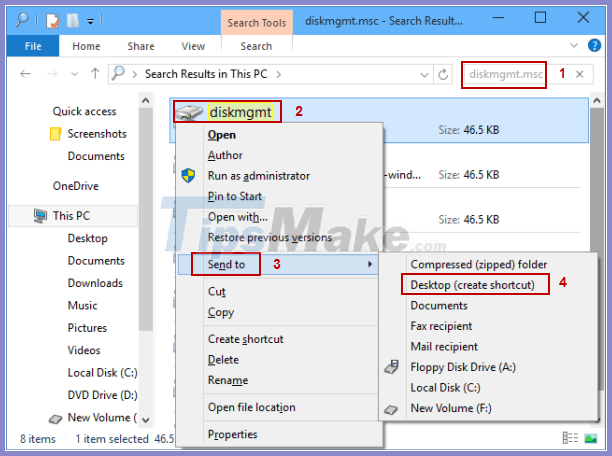The image size is (612, 456).
Task: Click the New folder quick access icon
Action: (73, 21)
